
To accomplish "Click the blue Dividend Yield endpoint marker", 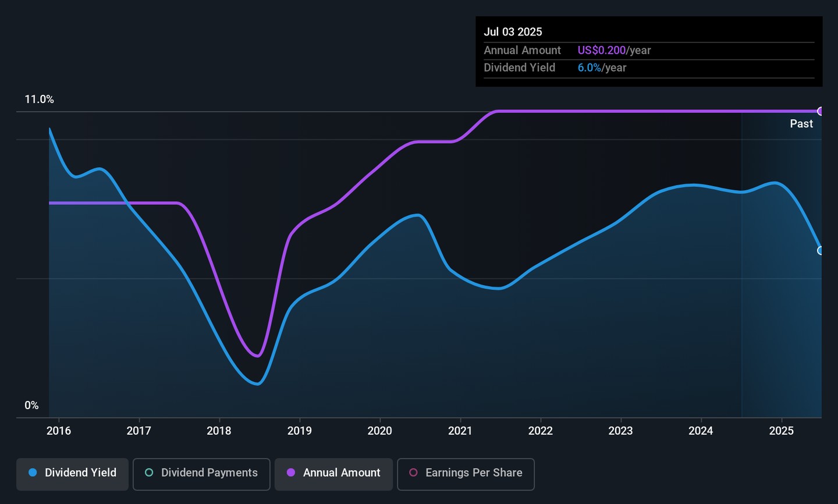I will coord(821,251).
